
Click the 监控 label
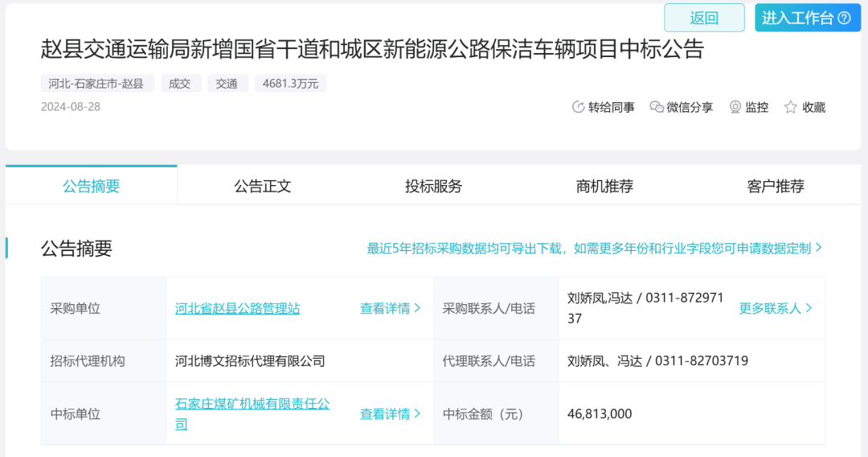[757, 108]
